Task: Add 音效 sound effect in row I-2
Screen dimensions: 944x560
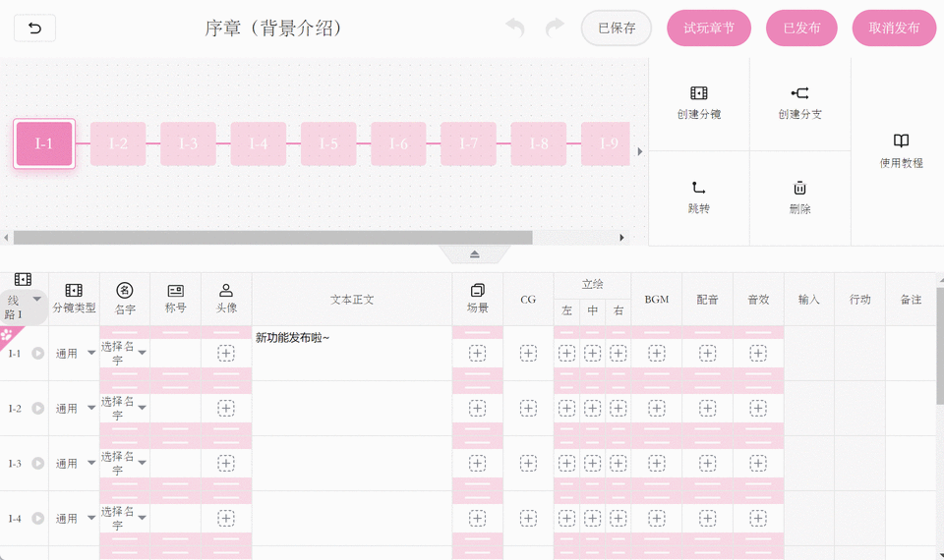Action: [x=758, y=409]
